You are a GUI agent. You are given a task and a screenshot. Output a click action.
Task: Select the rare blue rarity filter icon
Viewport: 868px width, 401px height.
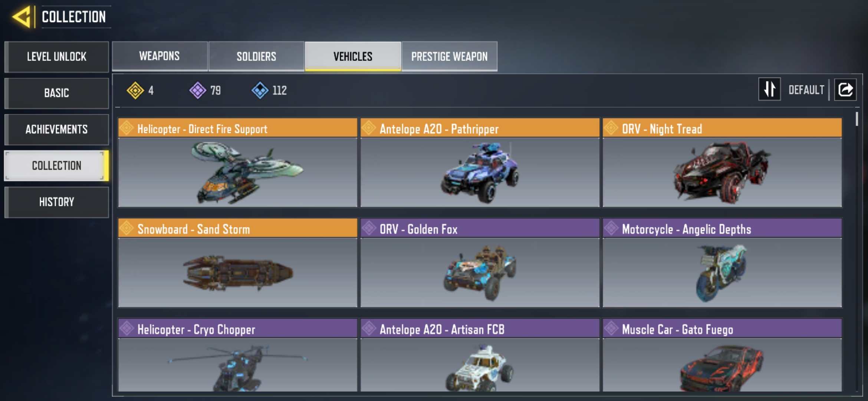tap(260, 90)
